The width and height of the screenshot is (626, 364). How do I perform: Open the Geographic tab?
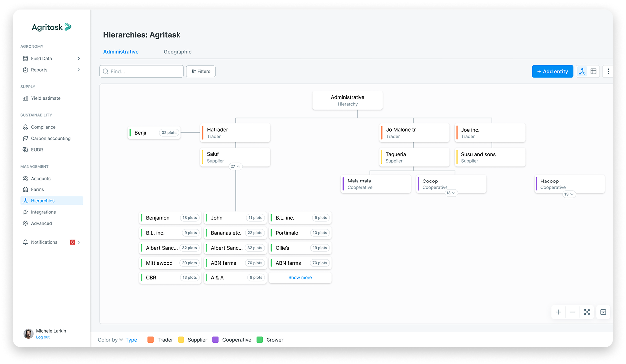click(178, 52)
